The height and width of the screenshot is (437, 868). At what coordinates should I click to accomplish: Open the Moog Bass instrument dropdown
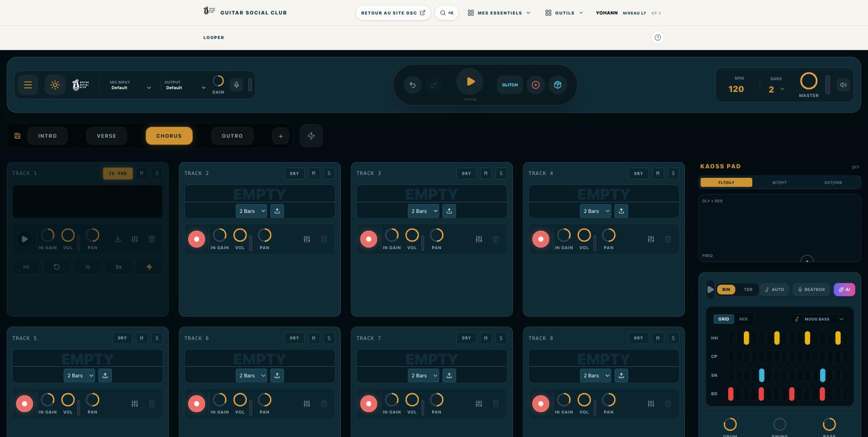[820, 319]
